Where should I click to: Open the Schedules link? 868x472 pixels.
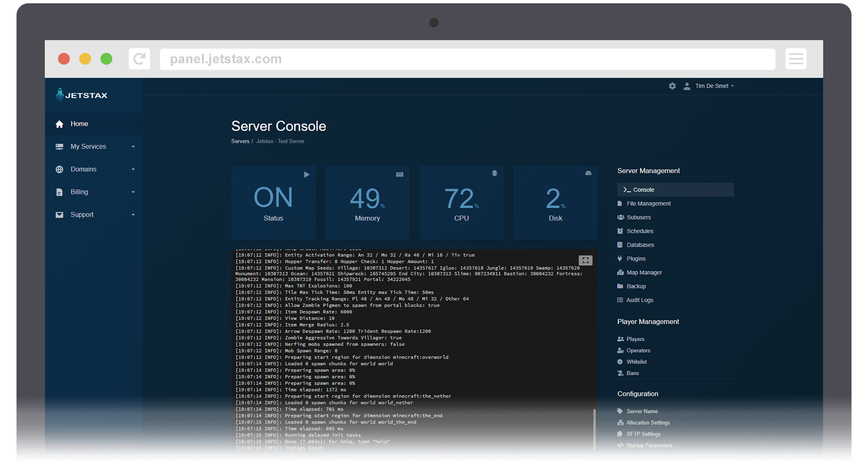point(640,231)
